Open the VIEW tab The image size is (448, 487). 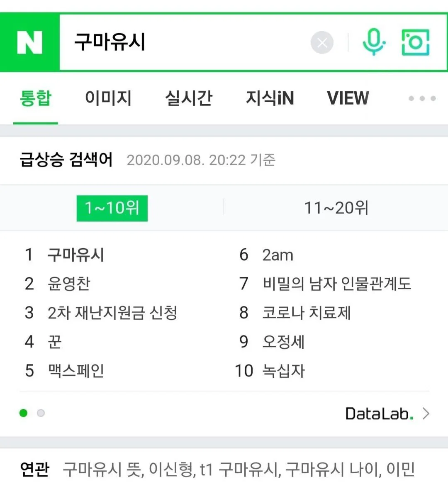click(348, 98)
